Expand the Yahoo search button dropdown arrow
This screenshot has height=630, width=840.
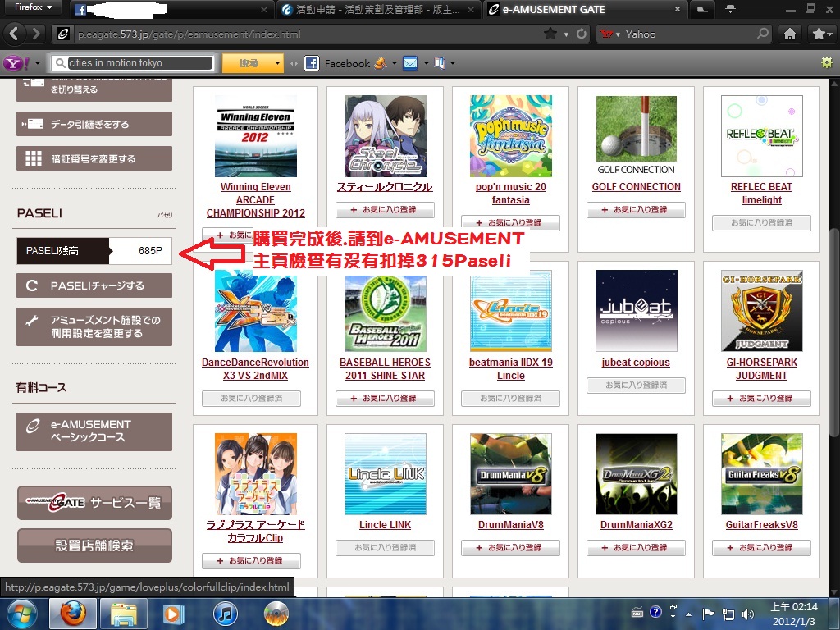278,63
